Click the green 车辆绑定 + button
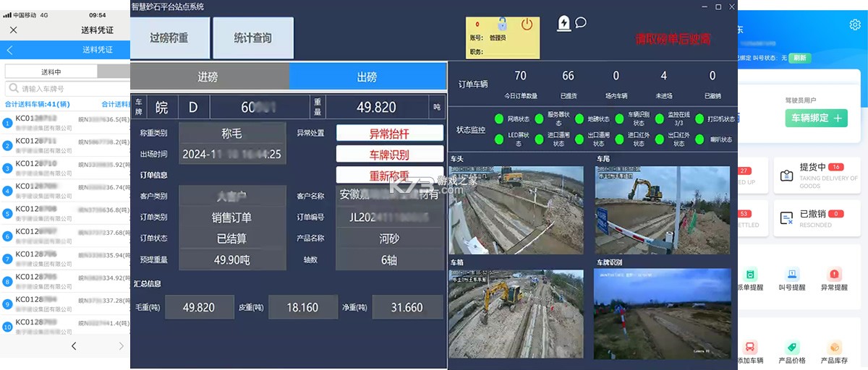This screenshot has height=370, width=868. 817,118
